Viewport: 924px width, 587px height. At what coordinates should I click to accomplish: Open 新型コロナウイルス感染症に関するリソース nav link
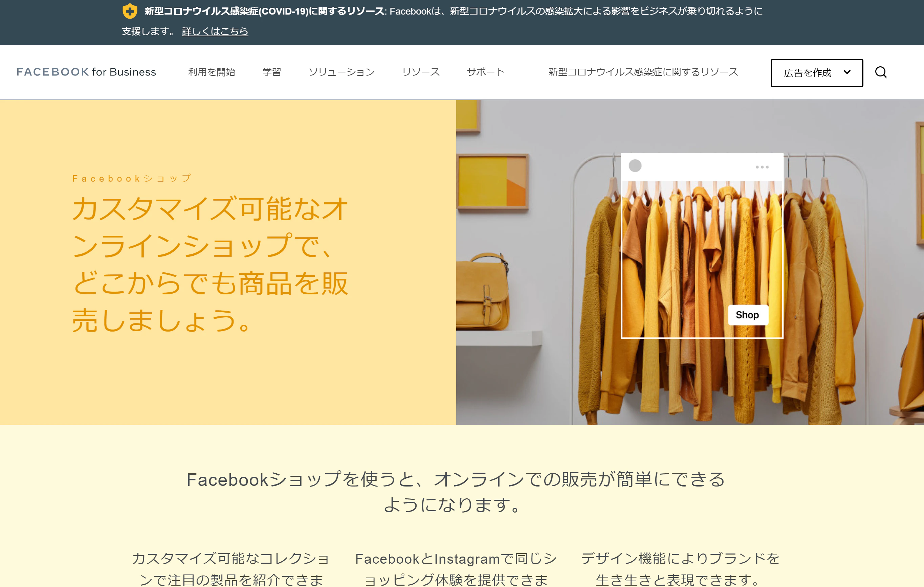coord(643,72)
